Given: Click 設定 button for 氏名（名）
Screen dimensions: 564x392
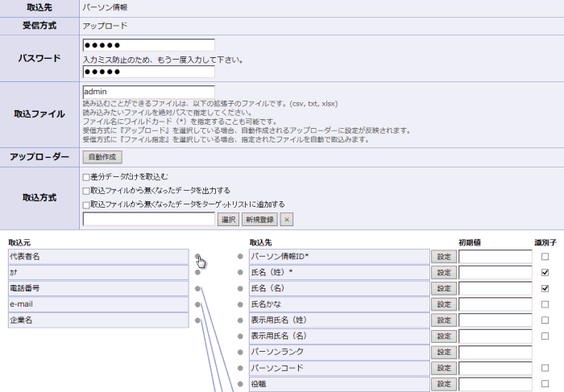Looking at the screenshot, I should 444,288.
